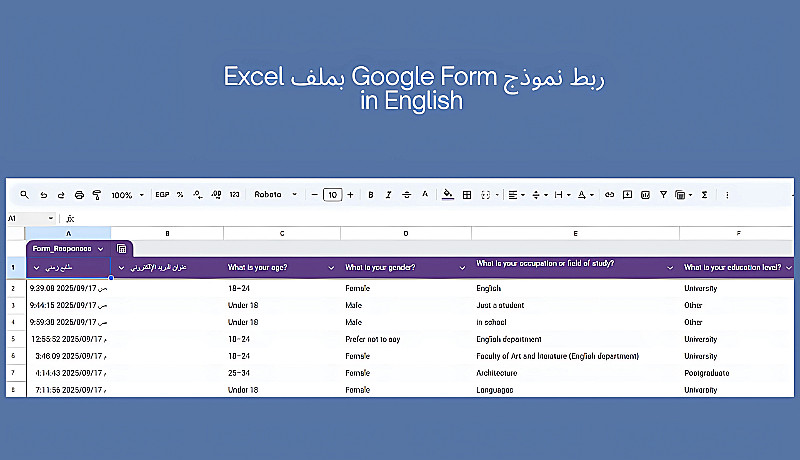Select row 1 header
Image resolution: width=800 pixels, height=460 pixels.
tap(13, 268)
